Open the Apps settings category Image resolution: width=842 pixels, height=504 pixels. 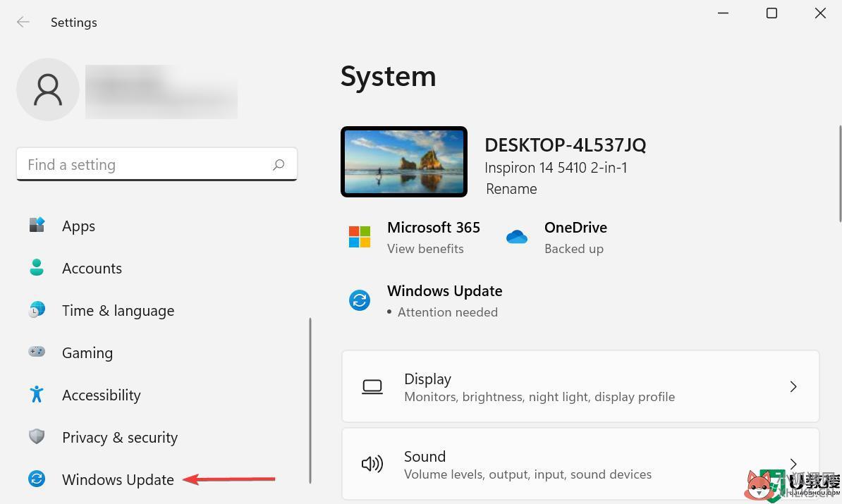point(78,226)
